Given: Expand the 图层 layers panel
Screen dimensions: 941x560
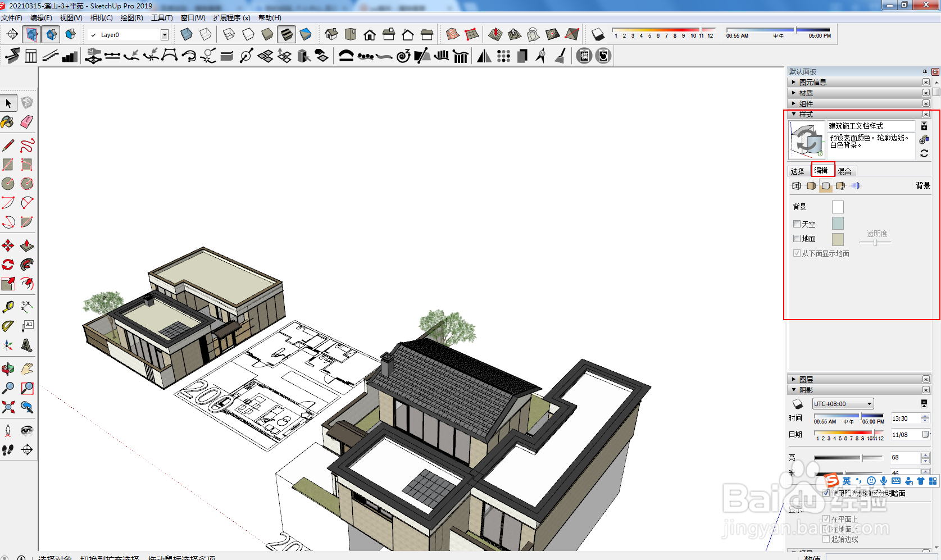Looking at the screenshot, I should [860, 379].
